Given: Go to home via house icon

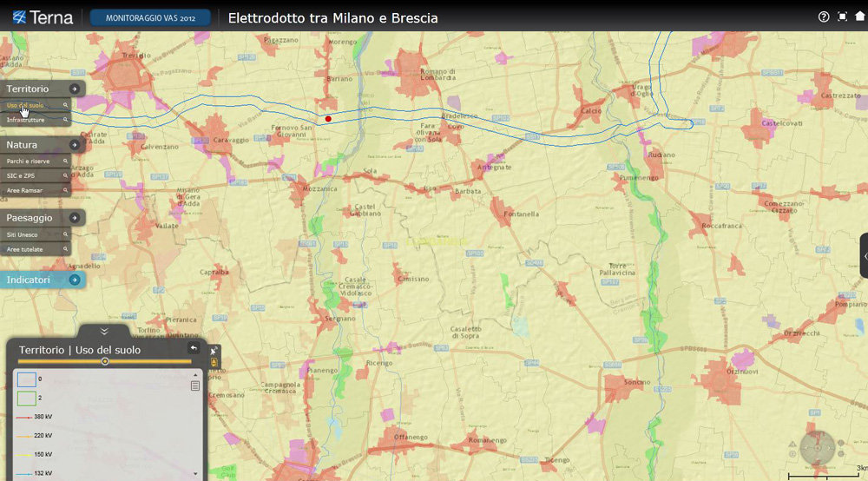Looking at the screenshot, I should coord(859,16).
